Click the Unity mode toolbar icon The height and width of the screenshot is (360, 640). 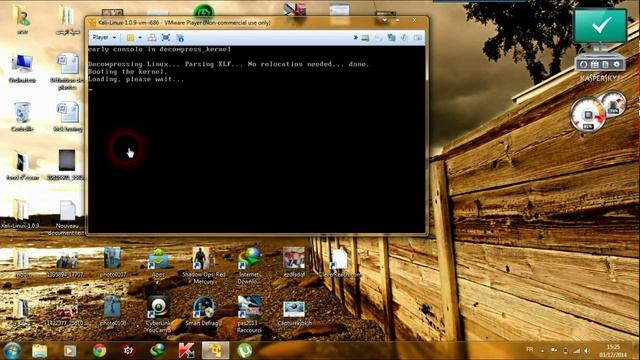pos(180,38)
